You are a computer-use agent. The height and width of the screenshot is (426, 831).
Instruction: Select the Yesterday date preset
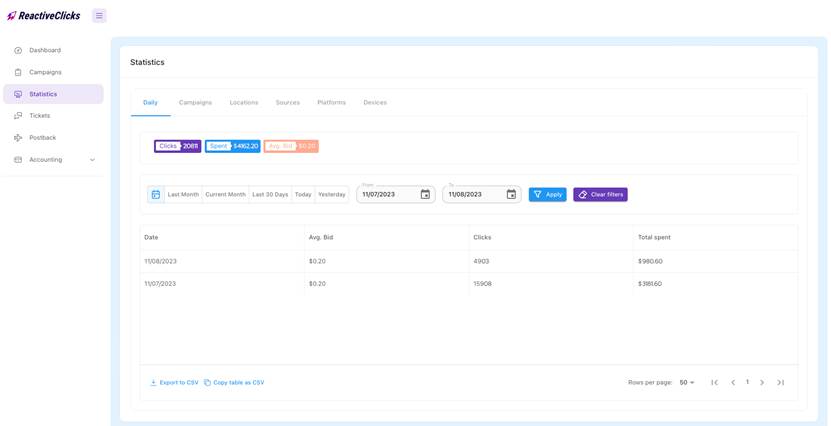(332, 194)
